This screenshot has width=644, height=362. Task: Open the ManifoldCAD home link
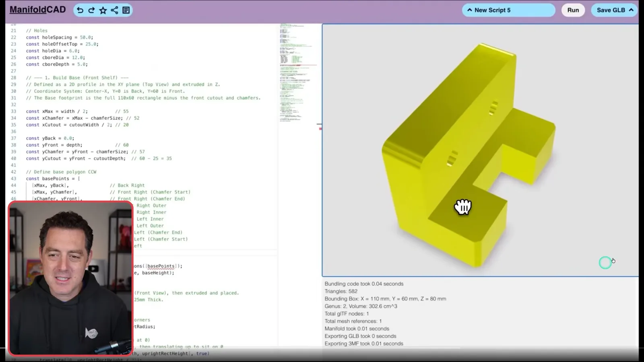(37, 10)
